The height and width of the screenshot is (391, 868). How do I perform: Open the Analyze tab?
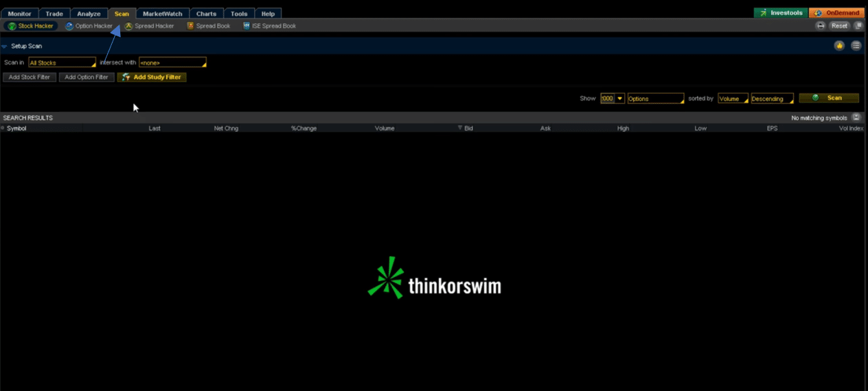(x=89, y=14)
